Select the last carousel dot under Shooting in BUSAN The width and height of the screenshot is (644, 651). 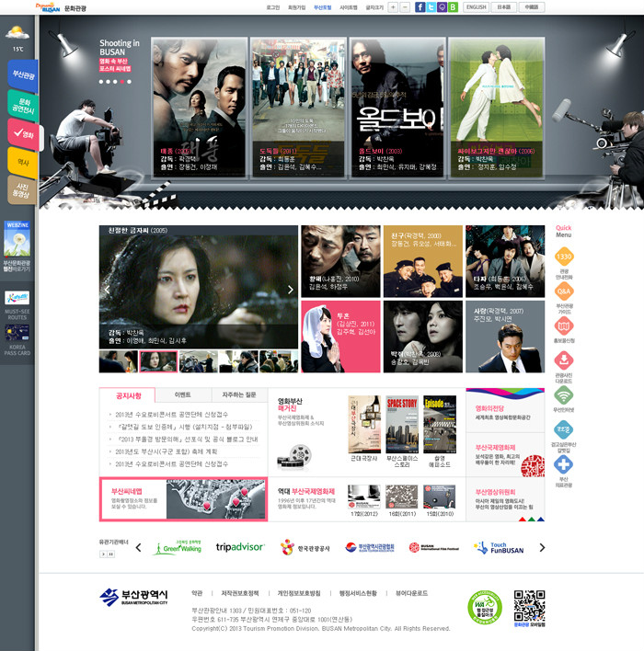tap(129, 82)
